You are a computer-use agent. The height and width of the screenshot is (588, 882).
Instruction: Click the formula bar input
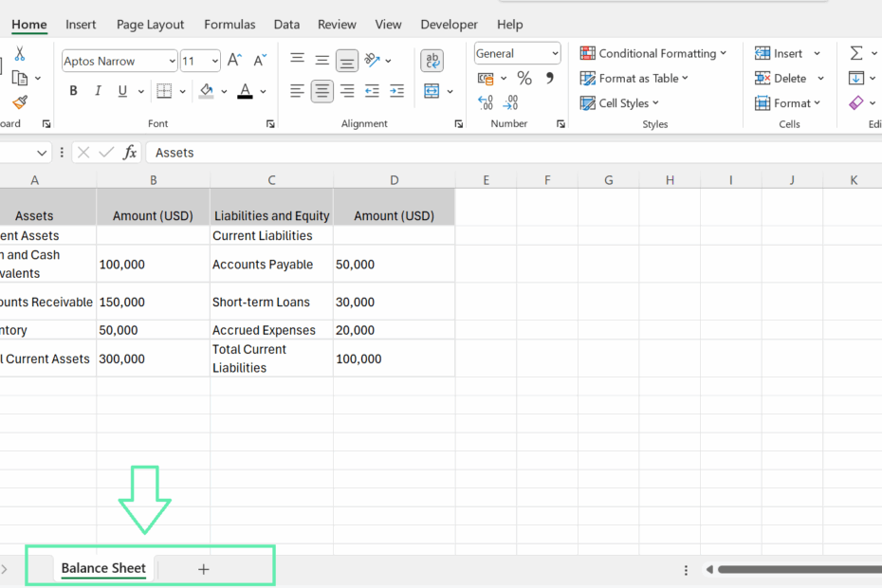point(513,153)
